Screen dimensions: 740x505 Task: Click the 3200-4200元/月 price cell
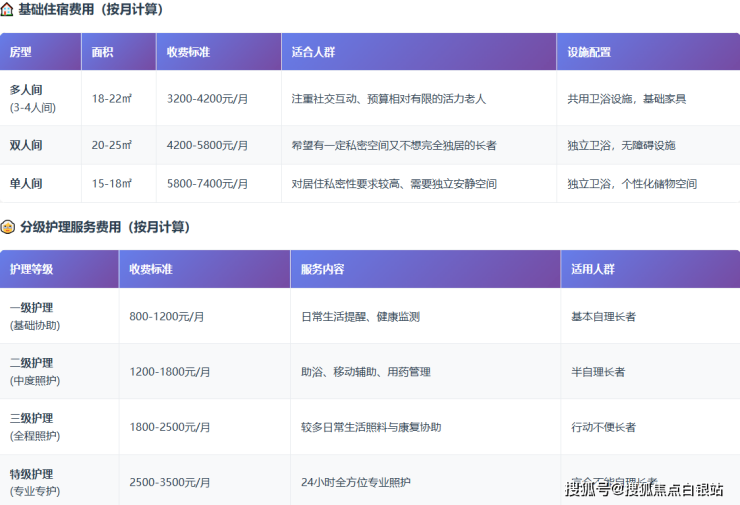(208, 99)
